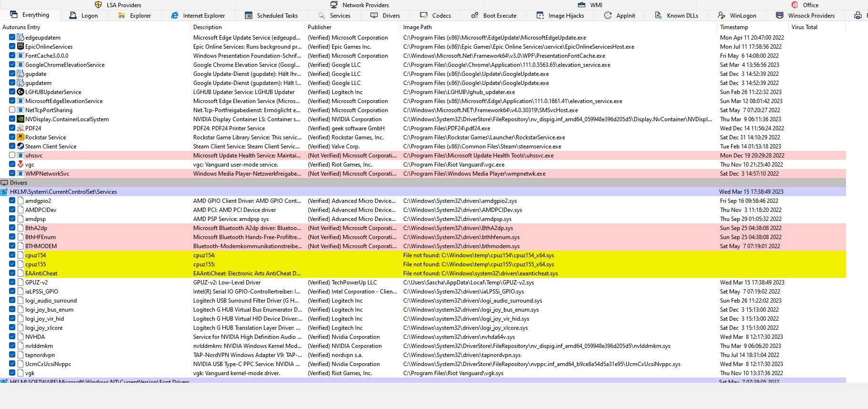
Task: Click the LSA Providers shield icon
Action: pyautogui.click(x=98, y=5)
